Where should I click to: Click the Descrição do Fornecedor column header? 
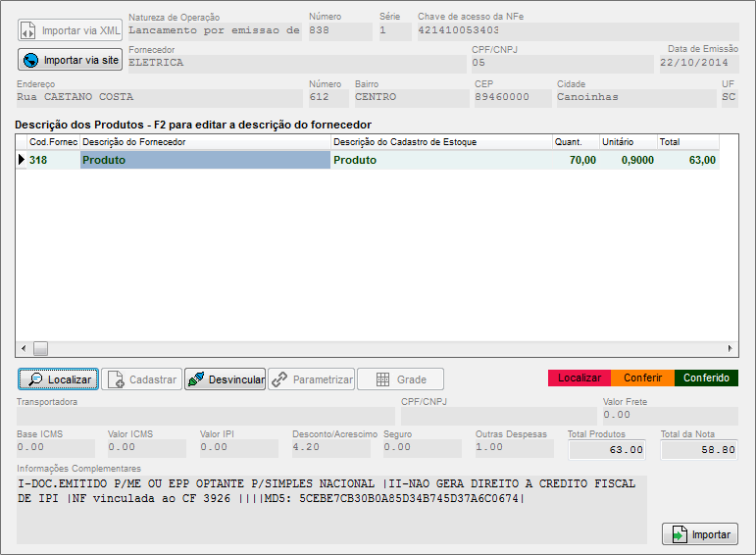point(205,142)
